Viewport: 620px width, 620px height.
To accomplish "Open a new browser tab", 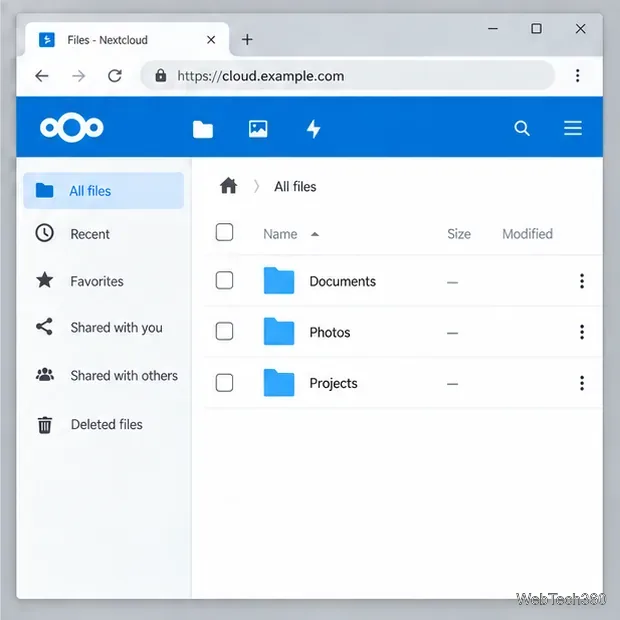I will click(247, 40).
